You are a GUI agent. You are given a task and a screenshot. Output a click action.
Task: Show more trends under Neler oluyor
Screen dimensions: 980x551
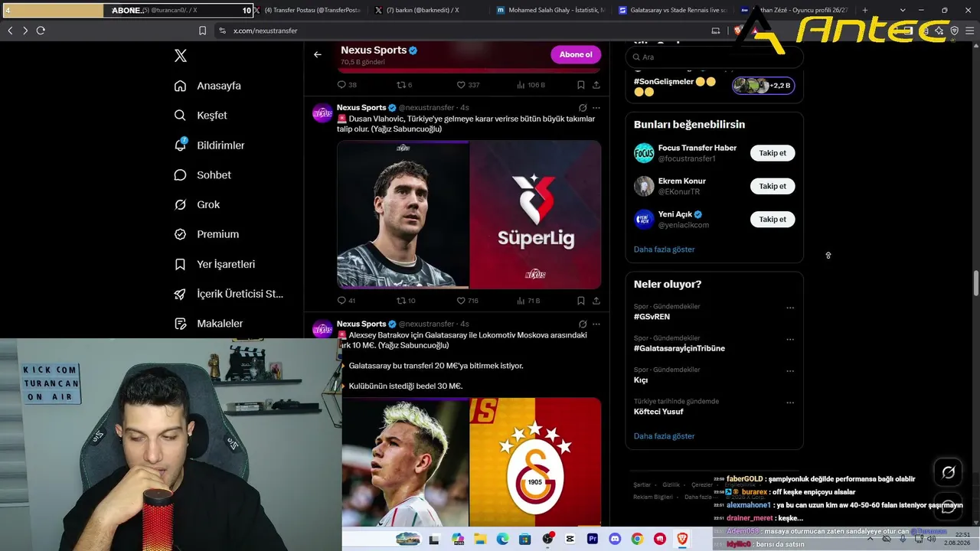tap(665, 436)
